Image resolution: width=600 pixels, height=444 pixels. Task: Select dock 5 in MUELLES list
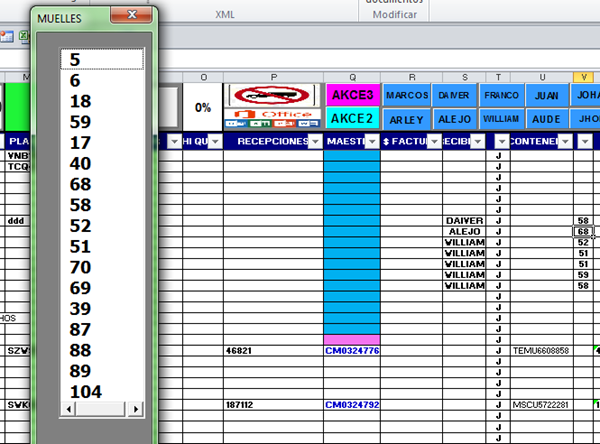[x=102, y=59]
